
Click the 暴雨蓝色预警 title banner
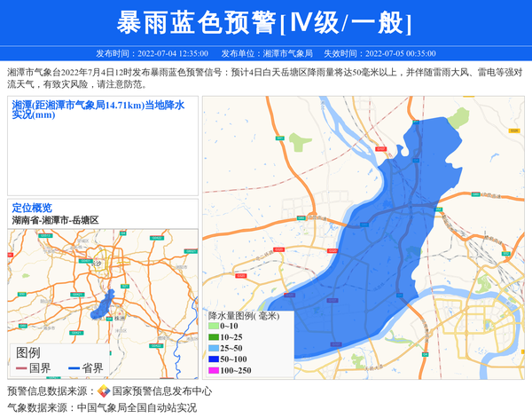[x=265, y=22]
